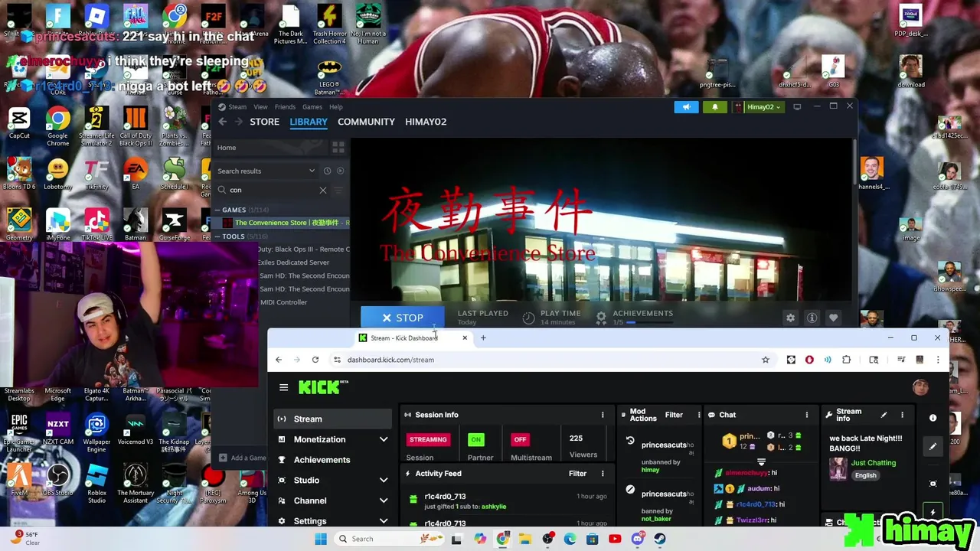
Task: Open YouTube from the taskbar
Action: 615,539
